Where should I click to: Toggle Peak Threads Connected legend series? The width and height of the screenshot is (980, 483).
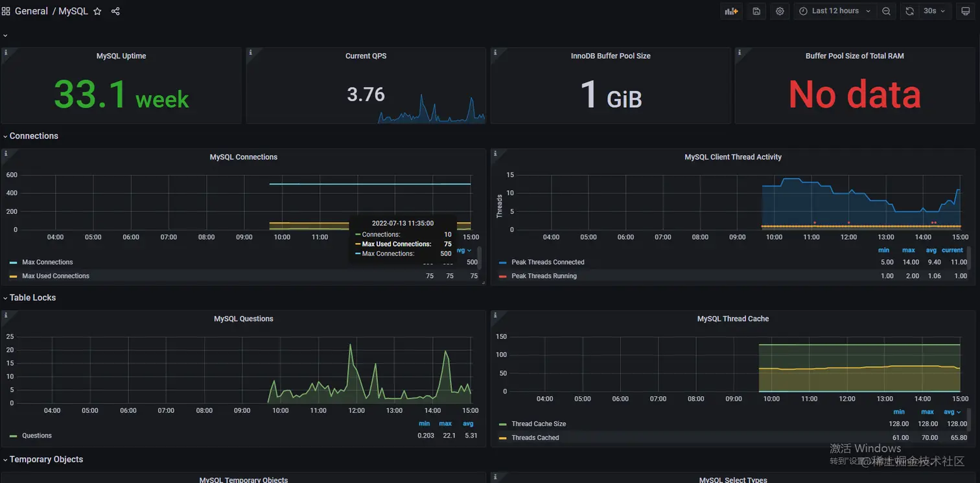tap(548, 262)
